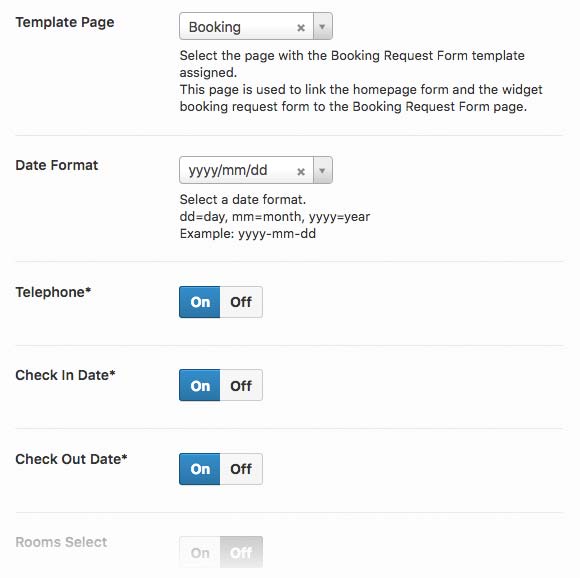Viewport: 580px width, 578px height.
Task: Disable the Check Out Date field
Action: 241,469
